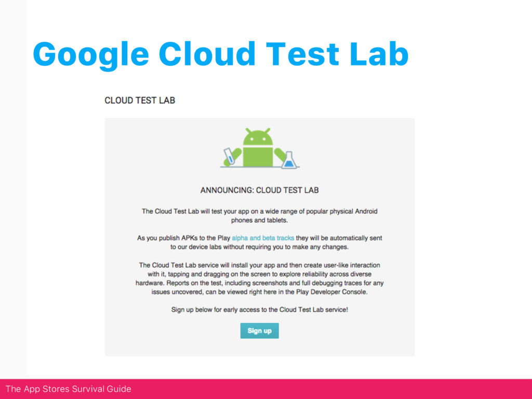Click the paragraph about user-like interaction

click(x=260, y=278)
